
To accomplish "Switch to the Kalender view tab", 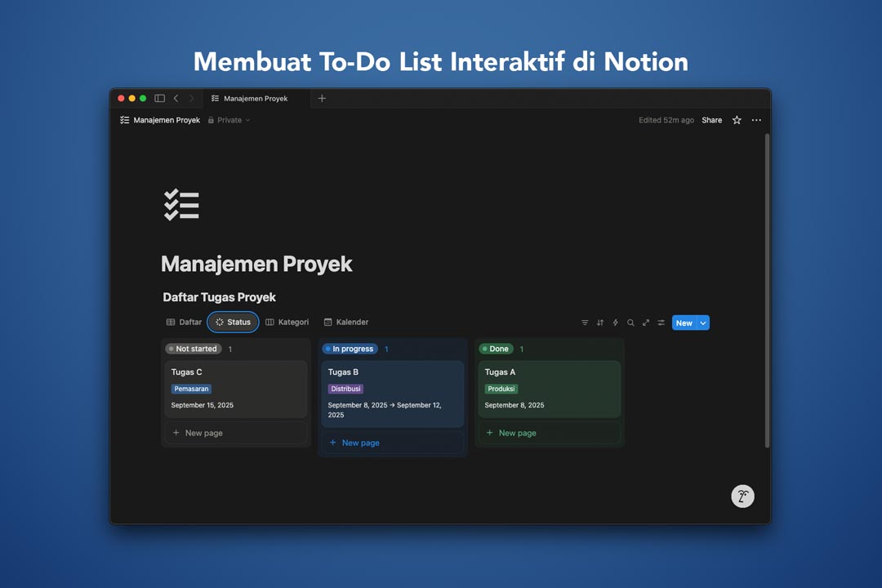I will [346, 323].
